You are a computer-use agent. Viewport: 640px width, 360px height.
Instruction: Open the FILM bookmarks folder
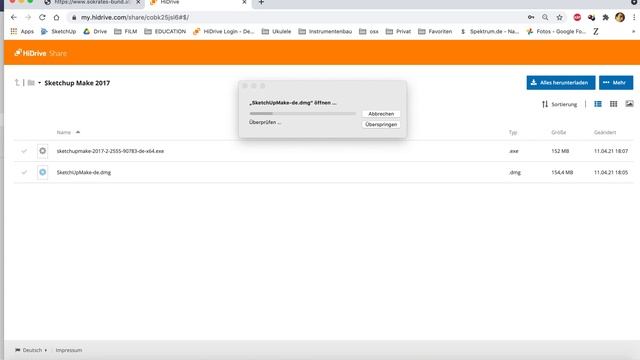(126, 31)
